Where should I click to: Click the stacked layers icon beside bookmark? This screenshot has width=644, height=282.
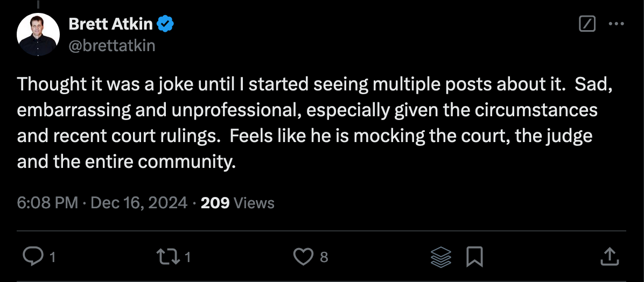[x=441, y=257]
